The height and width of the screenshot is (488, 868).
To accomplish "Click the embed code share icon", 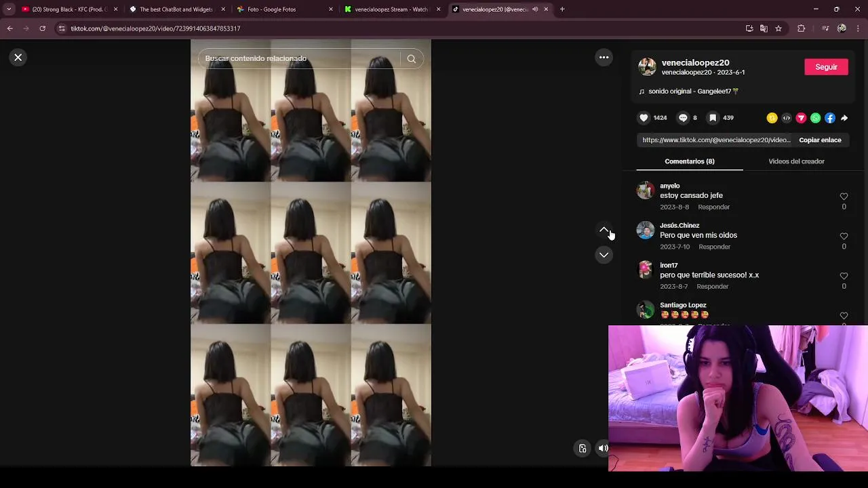I will pos(787,118).
